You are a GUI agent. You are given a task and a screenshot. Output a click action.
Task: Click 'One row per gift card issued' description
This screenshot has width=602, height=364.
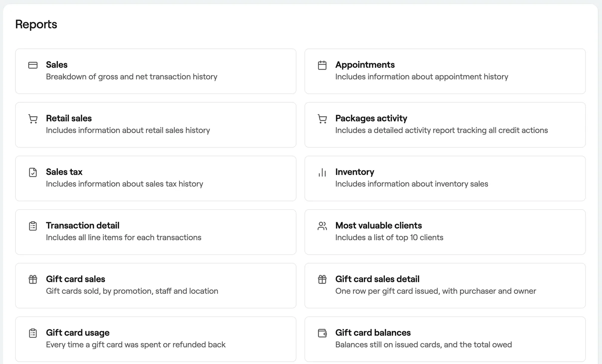click(436, 291)
